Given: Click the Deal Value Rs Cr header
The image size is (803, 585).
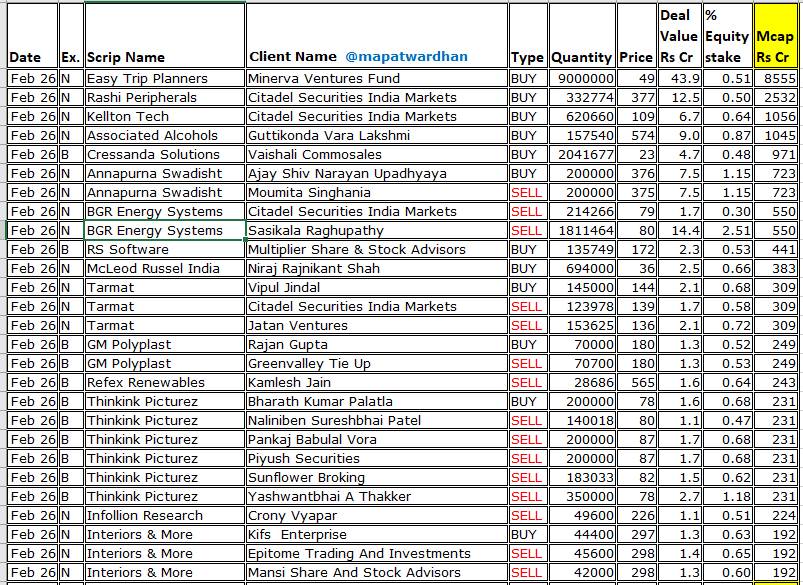Looking at the screenshot, I should 680,35.
